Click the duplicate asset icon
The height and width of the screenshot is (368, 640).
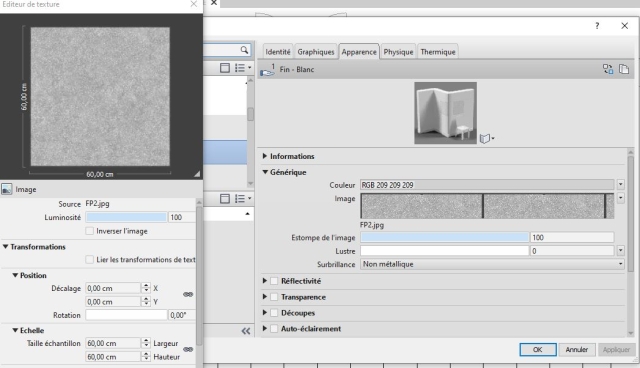click(624, 69)
